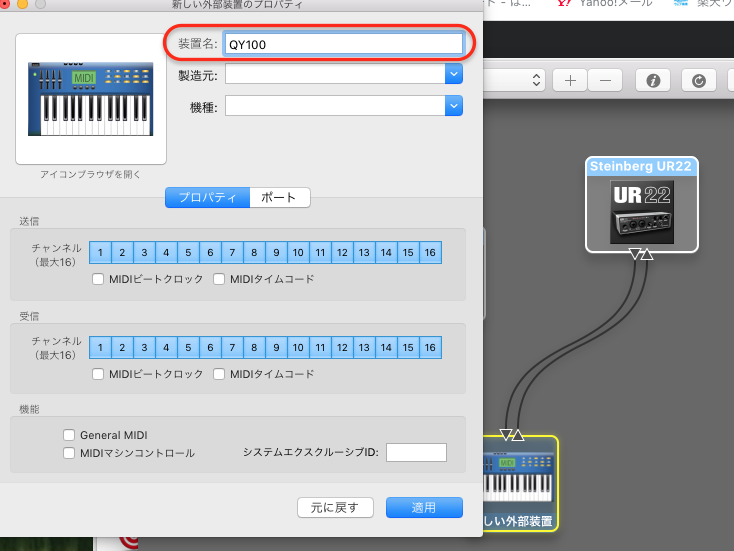
Task: Toggle transmit channel 12
Action: (342, 253)
